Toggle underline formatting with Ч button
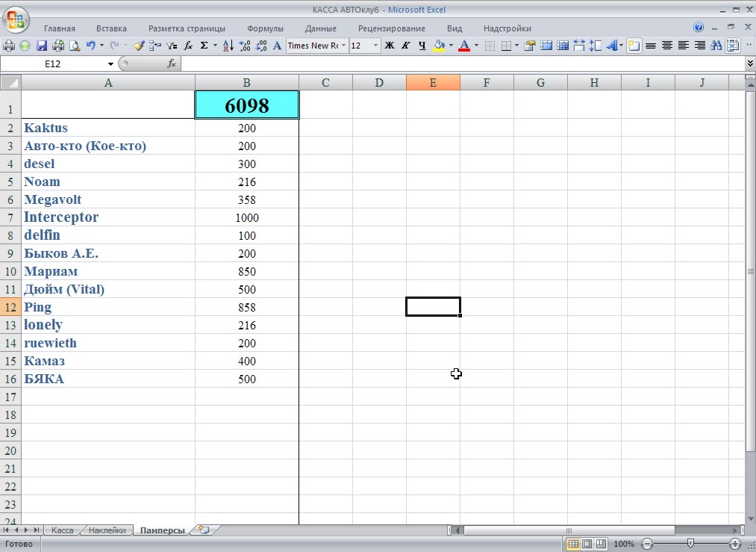Screen dimensions: 756x552 pyautogui.click(x=422, y=46)
